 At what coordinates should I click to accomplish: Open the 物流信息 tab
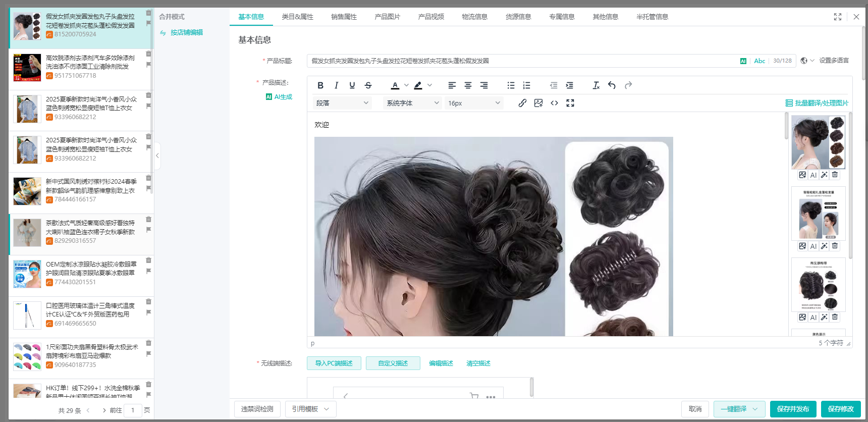(474, 17)
